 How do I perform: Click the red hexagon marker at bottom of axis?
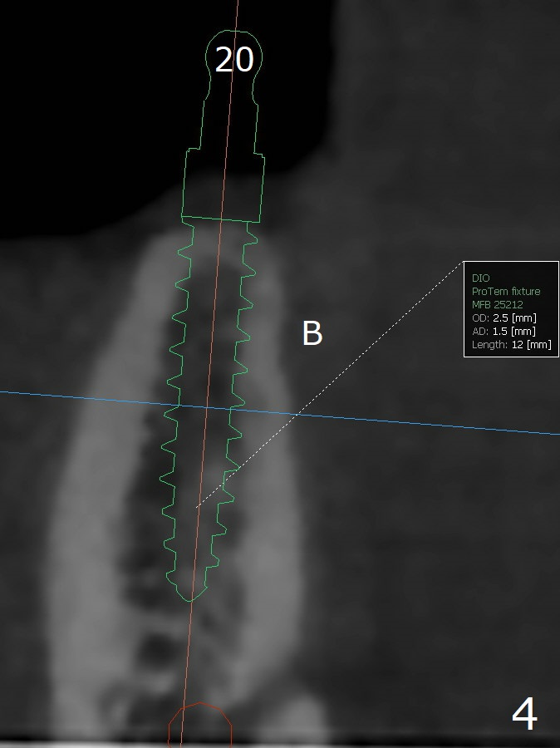pyautogui.click(x=199, y=723)
